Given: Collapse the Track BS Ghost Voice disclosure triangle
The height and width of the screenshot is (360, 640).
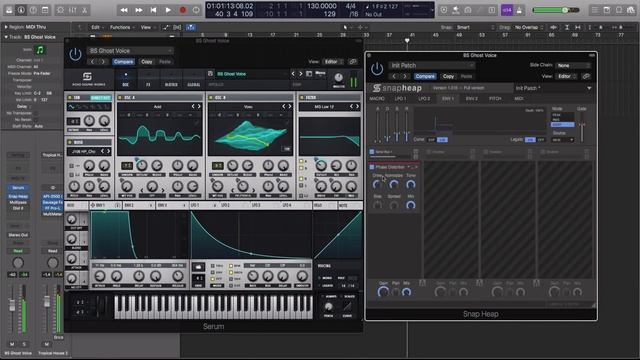Looking at the screenshot, I should 6,37.
